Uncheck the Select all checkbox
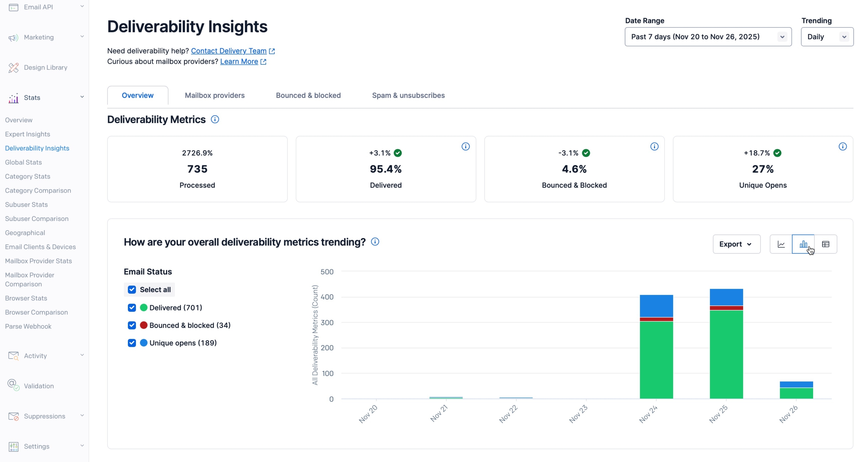This screenshot has height=462, width=868. [x=132, y=290]
